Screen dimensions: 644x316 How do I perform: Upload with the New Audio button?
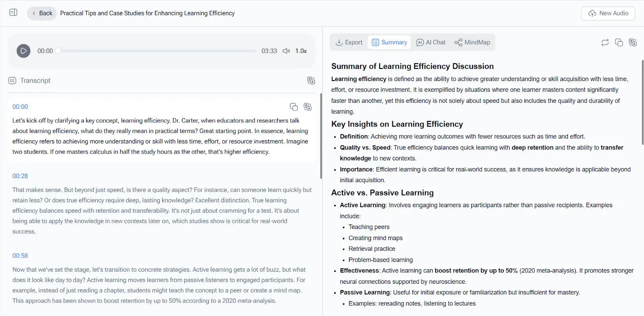[x=608, y=13]
